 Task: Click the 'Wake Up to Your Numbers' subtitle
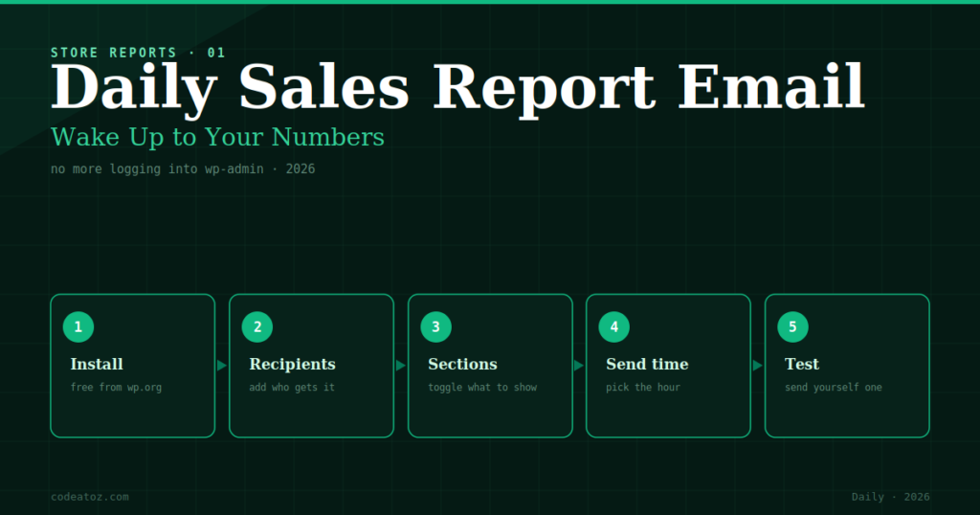pyautogui.click(x=217, y=137)
